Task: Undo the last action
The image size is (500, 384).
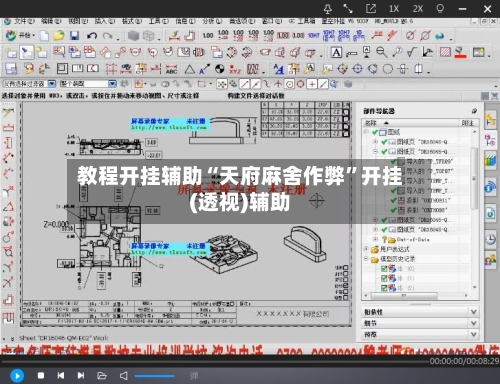Action: (x=92, y=35)
